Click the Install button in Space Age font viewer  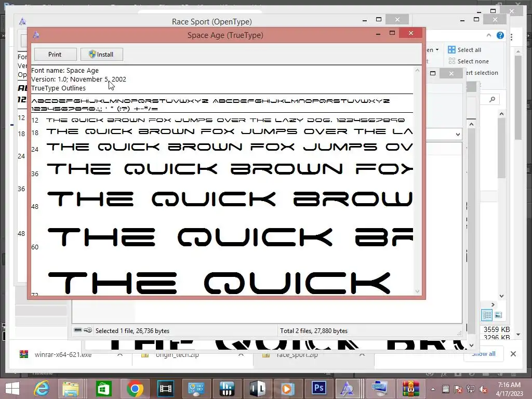coord(101,54)
